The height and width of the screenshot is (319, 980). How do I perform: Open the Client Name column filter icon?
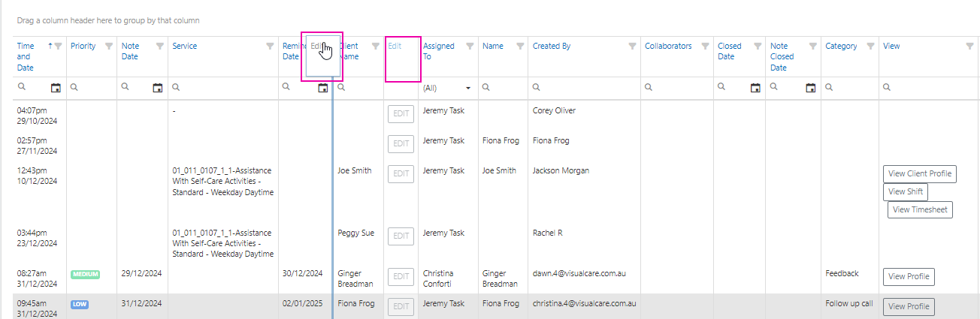click(x=375, y=46)
